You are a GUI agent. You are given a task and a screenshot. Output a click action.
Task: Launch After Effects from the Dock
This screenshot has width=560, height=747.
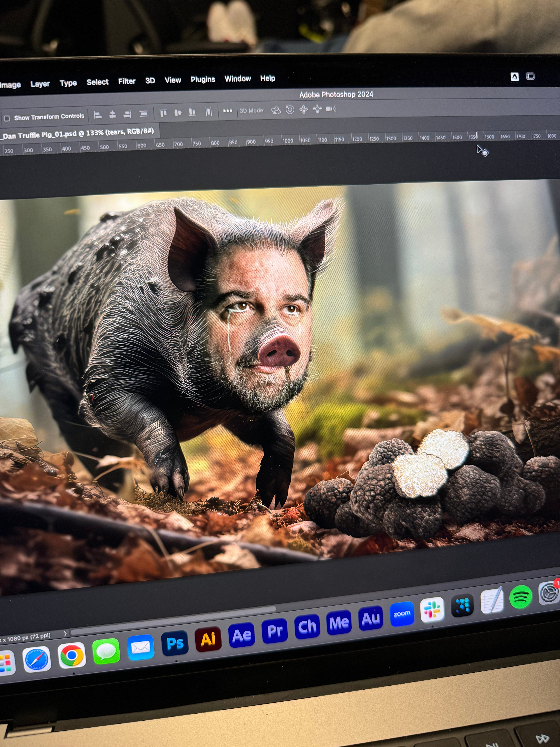(x=242, y=635)
